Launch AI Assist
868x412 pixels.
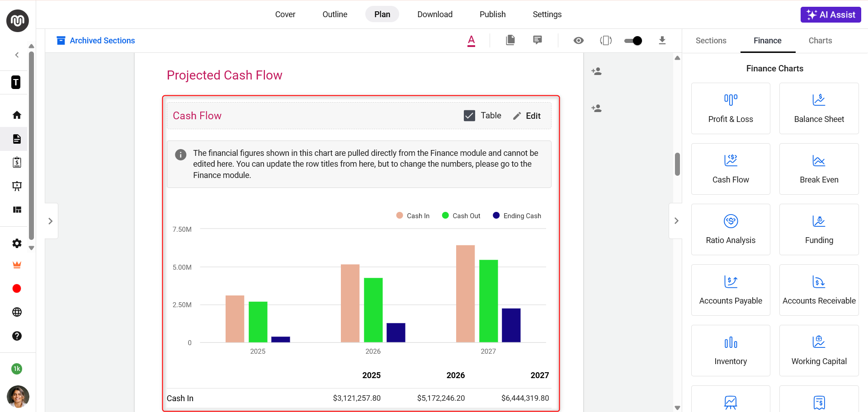(x=831, y=14)
